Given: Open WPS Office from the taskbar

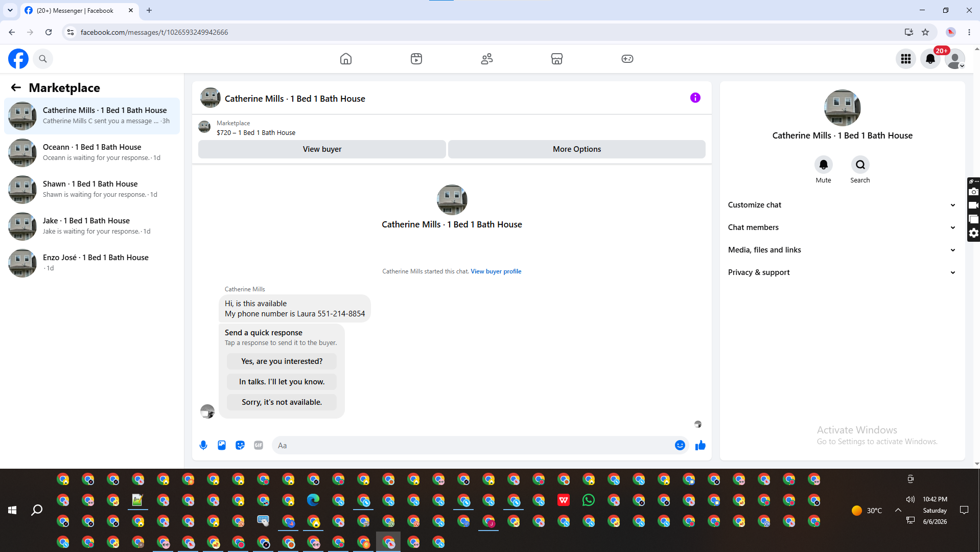Looking at the screenshot, I should (564, 500).
